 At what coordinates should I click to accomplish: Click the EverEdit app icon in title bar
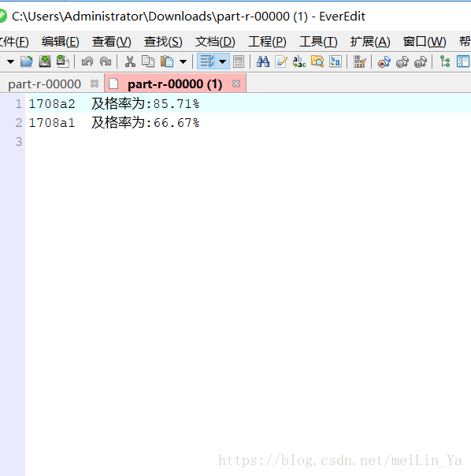tap(2, 16)
